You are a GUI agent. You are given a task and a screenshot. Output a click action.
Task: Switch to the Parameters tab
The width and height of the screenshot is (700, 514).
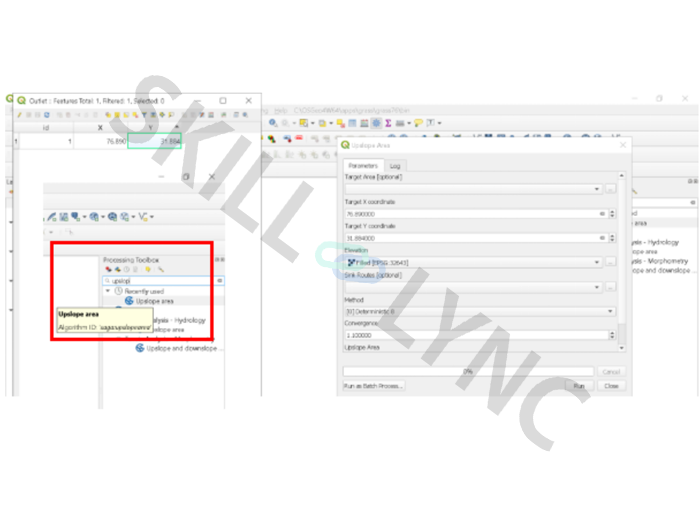(363, 166)
